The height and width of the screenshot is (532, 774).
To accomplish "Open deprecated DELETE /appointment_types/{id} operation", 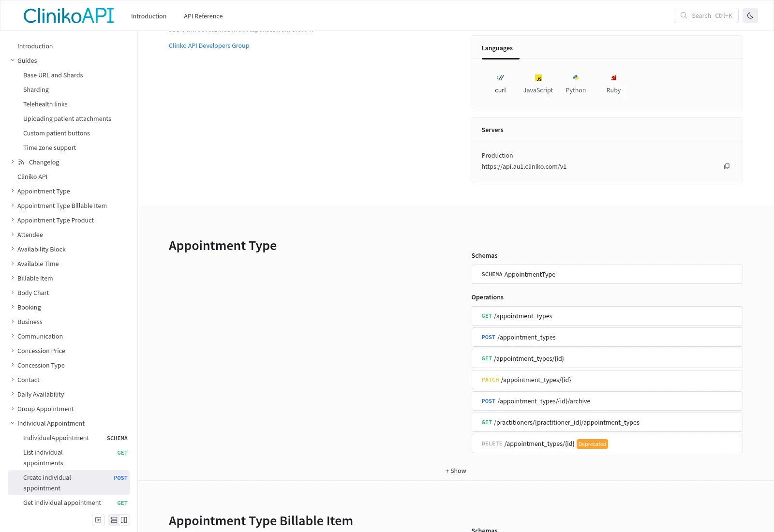I will (607, 443).
